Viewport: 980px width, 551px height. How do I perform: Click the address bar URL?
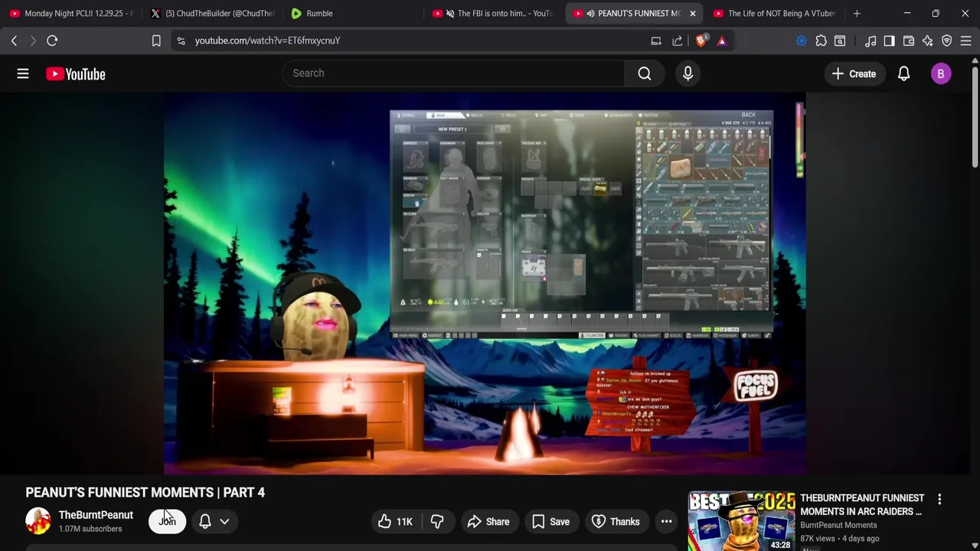click(267, 41)
